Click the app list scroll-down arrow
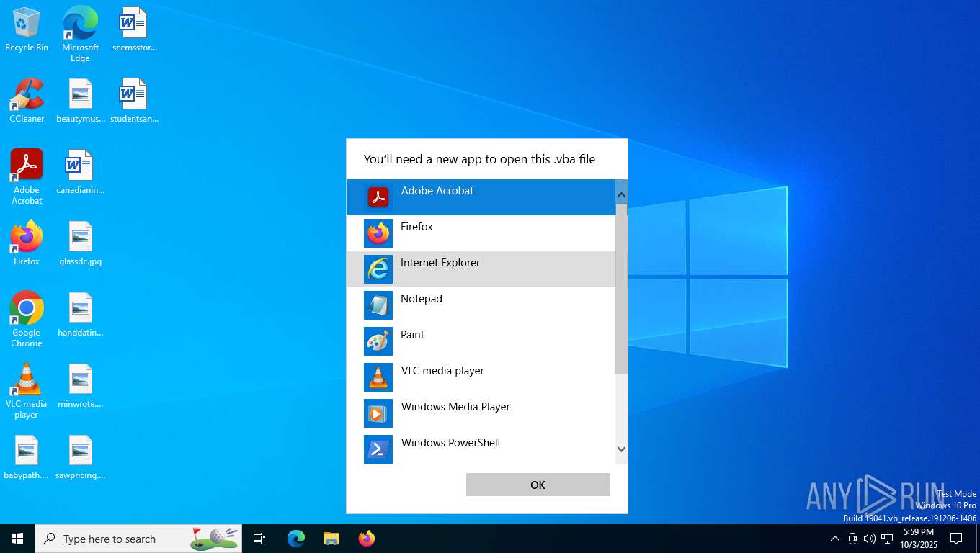Image resolution: width=980 pixels, height=553 pixels. (x=621, y=449)
